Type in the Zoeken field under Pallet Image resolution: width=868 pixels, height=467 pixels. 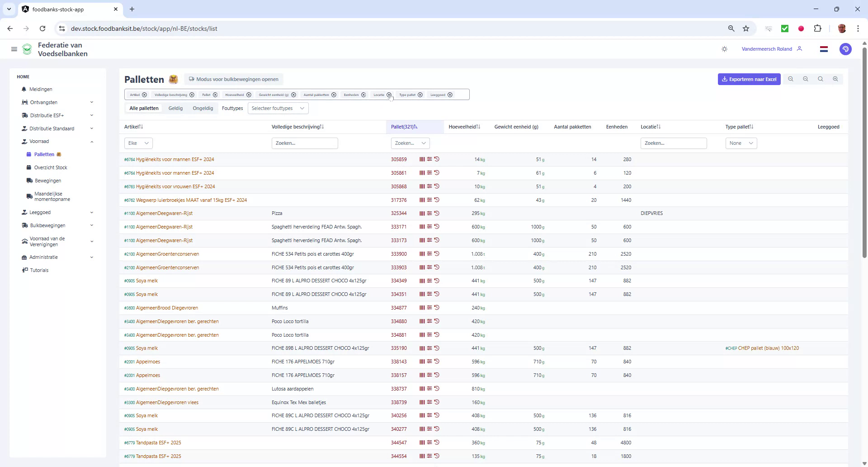point(407,143)
